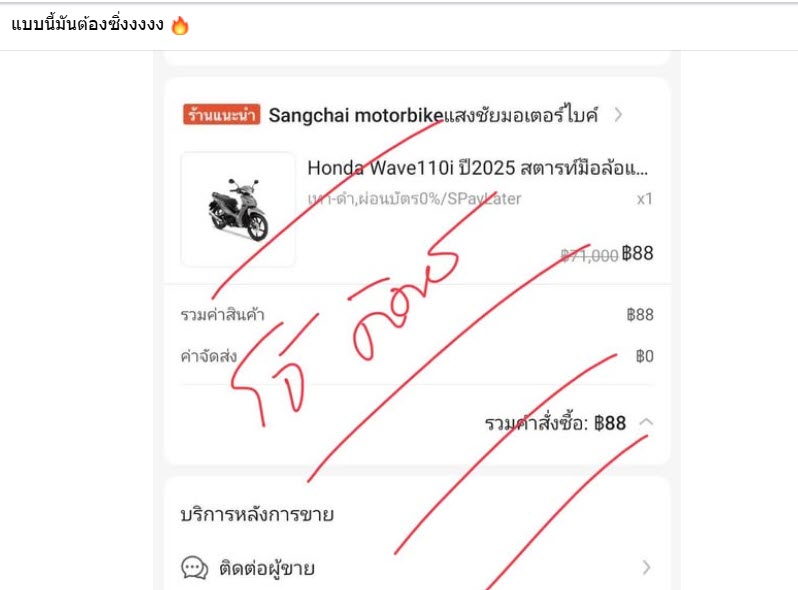
Task: Open the Honda Wave110i ปี2025 product title
Action: [477, 167]
